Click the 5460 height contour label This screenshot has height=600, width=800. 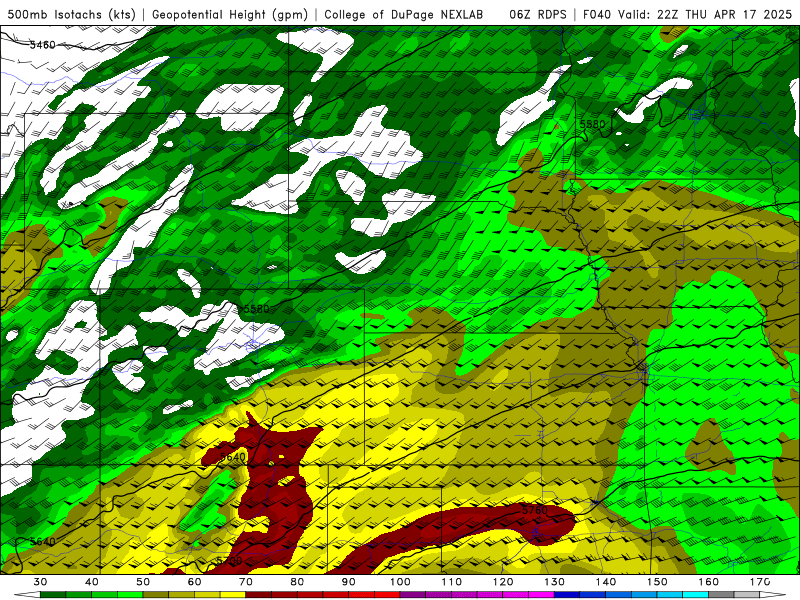tap(42, 45)
